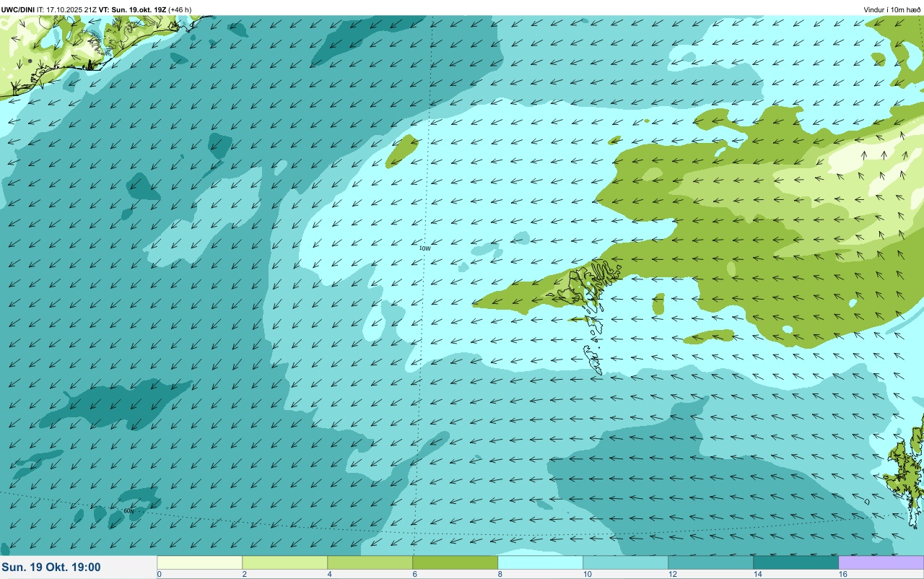Click the 'IT: 17.10.2025 21Z' initial time text
Viewport: 924px width, 579px height.
pos(66,9)
